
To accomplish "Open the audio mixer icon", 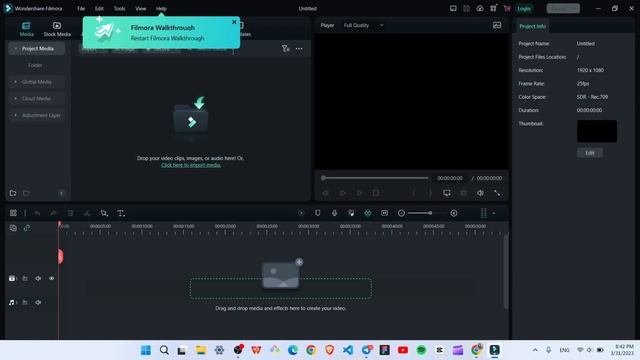I will click(x=351, y=213).
